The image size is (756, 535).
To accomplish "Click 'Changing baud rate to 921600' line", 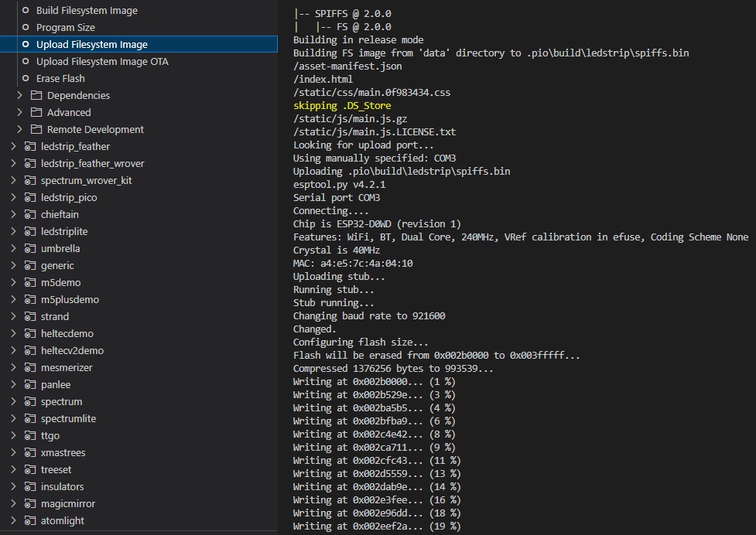I will (369, 316).
